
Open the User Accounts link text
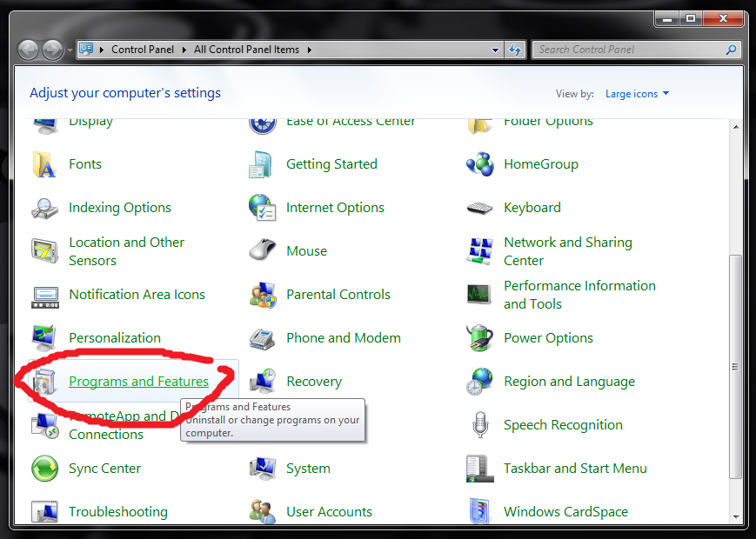click(x=330, y=511)
